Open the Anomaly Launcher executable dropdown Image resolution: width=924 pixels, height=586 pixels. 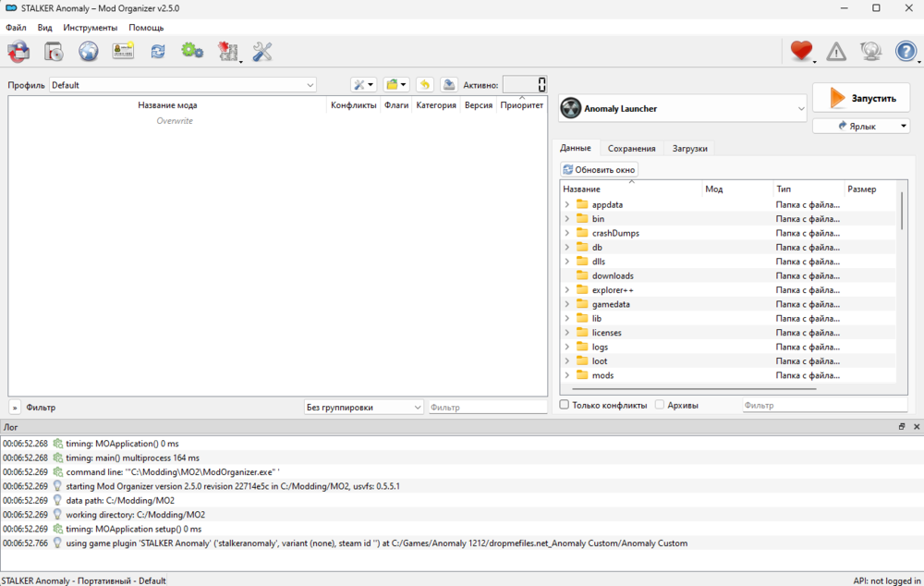click(684, 109)
